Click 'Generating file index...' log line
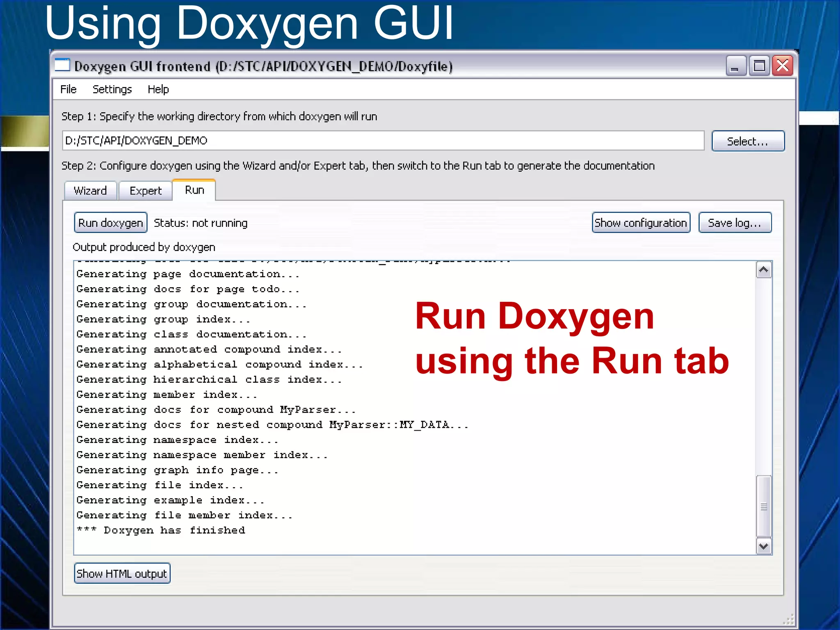 pos(160,485)
